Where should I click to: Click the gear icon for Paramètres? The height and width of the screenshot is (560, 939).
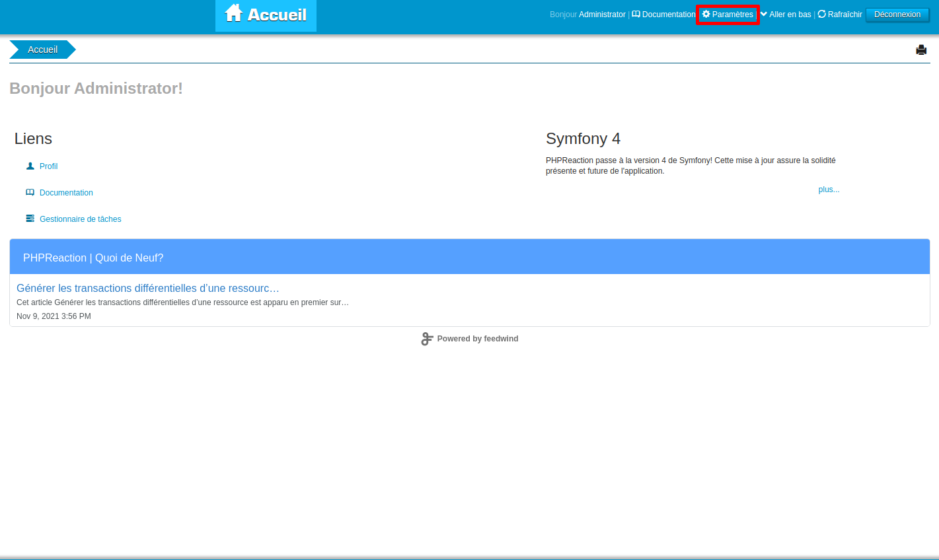[x=706, y=15]
